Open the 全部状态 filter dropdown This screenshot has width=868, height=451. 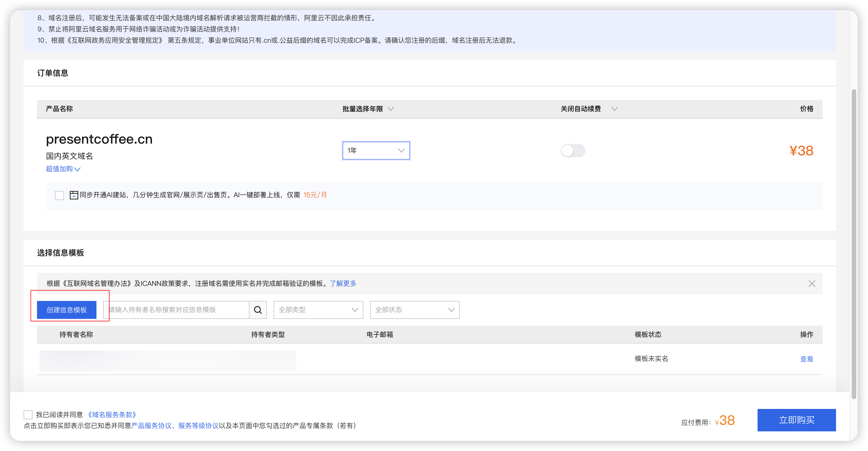tap(415, 310)
